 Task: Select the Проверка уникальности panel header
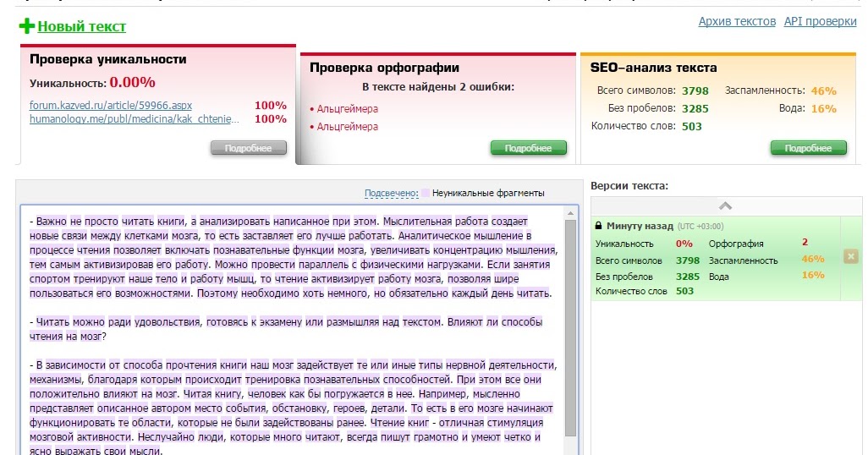[108, 59]
